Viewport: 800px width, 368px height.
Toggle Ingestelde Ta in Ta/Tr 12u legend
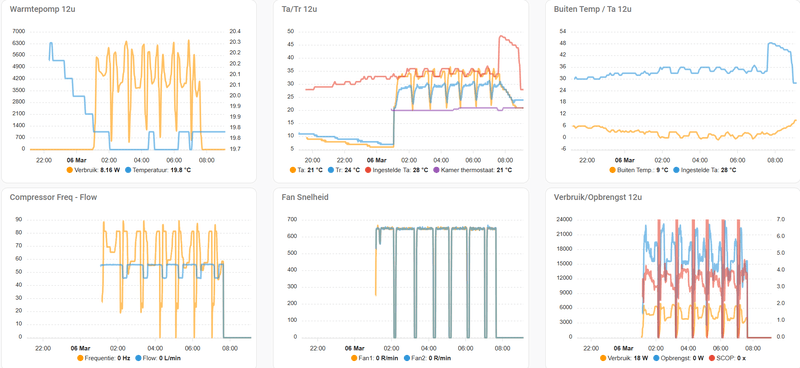396,170
